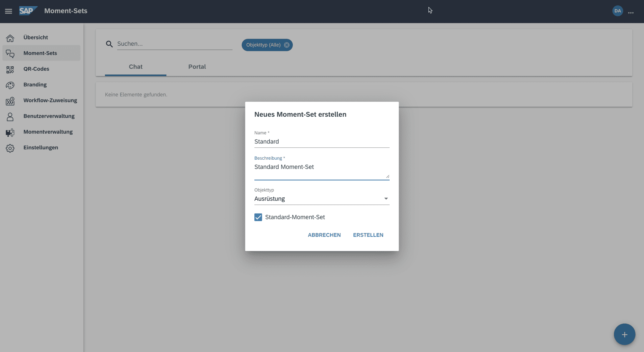Image resolution: width=644 pixels, height=352 pixels.
Task: Uncheck the Standard-Moment-Set checkbox
Action: pos(258,217)
